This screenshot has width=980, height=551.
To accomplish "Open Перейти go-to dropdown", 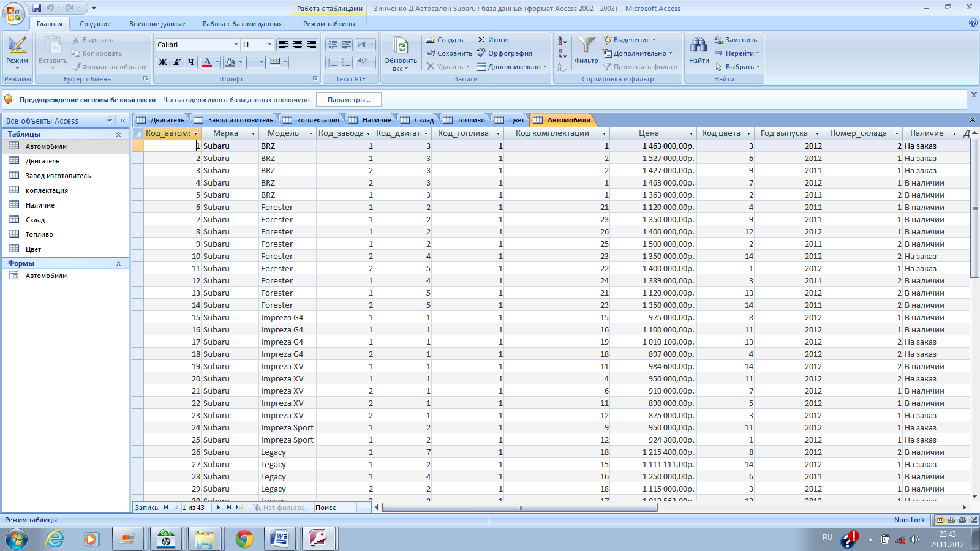I will point(737,53).
